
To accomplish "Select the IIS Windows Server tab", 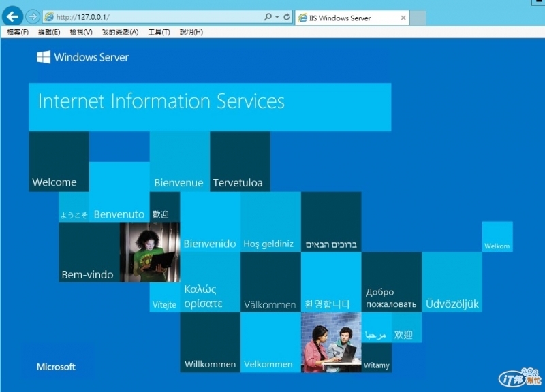I will 352,18.
